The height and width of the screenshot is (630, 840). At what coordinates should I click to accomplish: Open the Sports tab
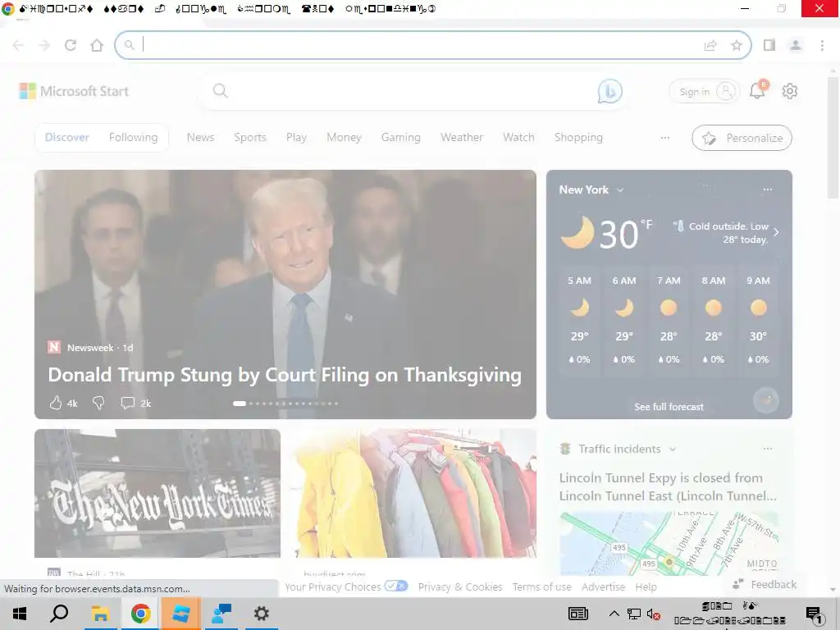coord(250,138)
